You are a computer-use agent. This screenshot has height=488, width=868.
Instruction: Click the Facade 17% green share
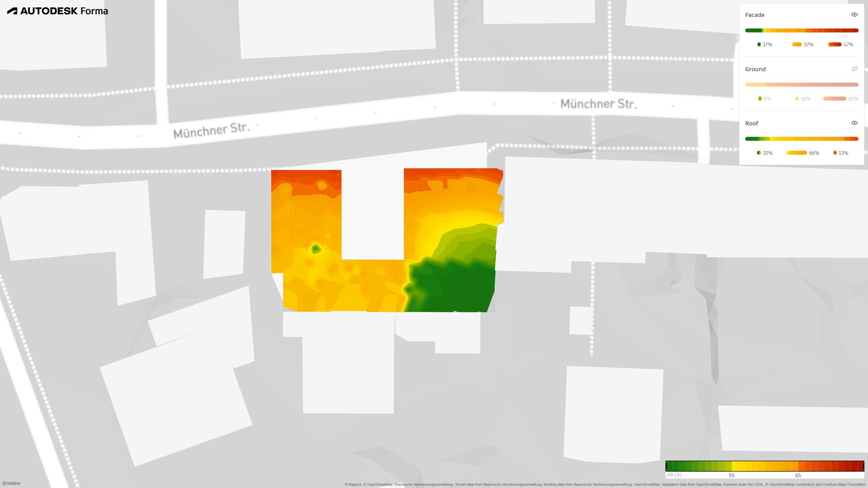pyautogui.click(x=765, y=45)
